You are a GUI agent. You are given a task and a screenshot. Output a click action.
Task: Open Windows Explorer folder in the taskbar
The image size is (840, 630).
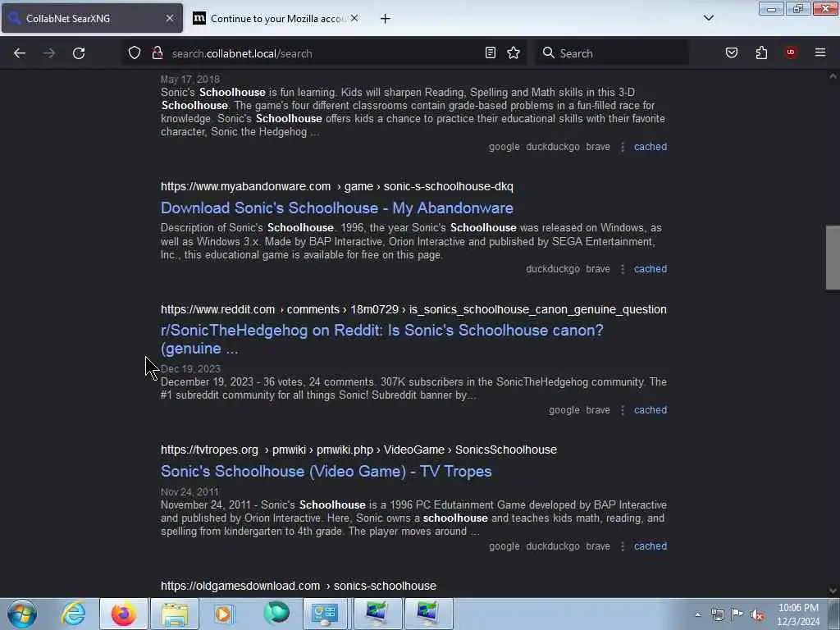[x=175, y=614]
